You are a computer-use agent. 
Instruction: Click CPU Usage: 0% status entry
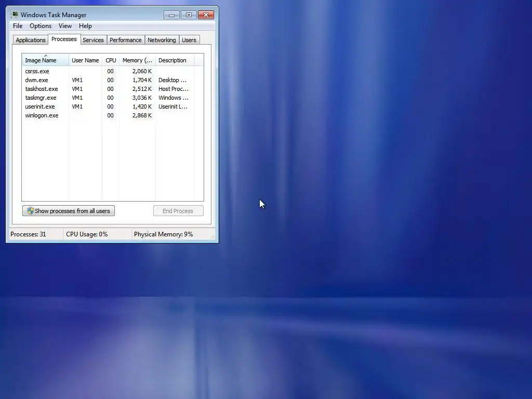[87, 234]
